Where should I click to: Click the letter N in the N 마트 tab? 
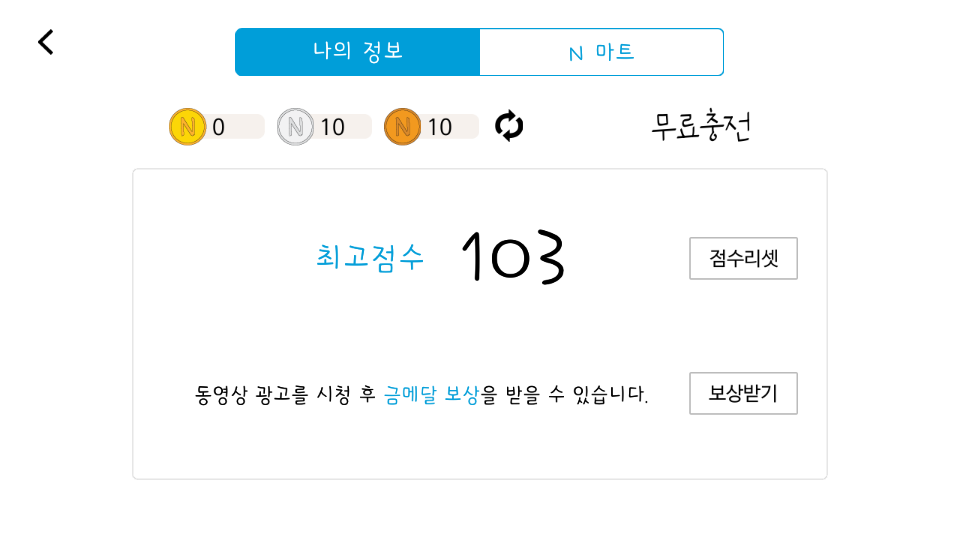click(575, 53)
